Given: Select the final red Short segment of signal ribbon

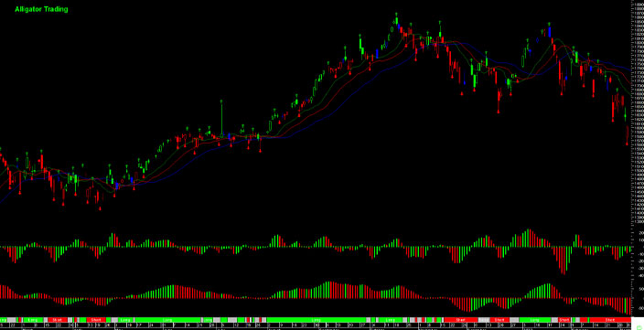Looking at the screenshot, I should [x=610, y=320].
